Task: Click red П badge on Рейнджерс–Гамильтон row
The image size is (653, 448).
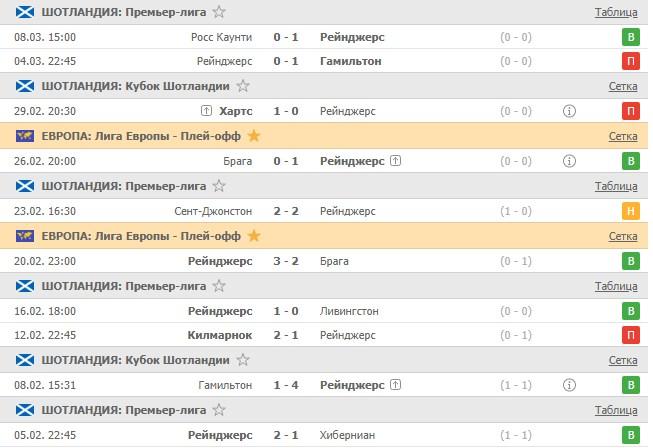Action: coord(631,61)
